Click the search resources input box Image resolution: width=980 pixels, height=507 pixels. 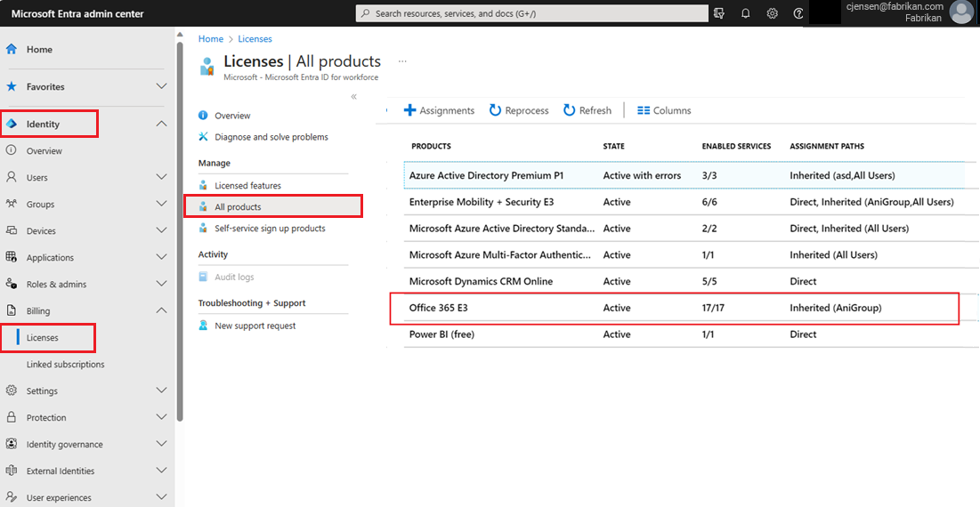(532, 13)
